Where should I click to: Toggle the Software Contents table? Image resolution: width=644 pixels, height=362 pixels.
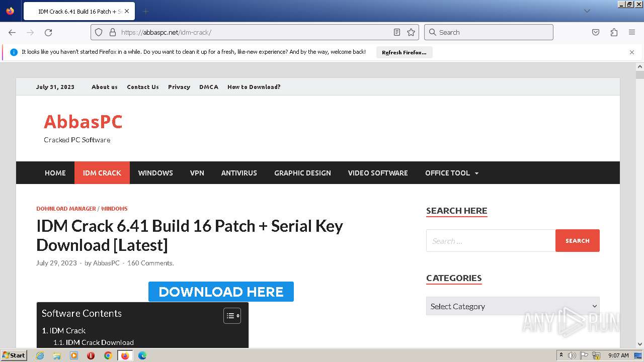pos(232,316)
